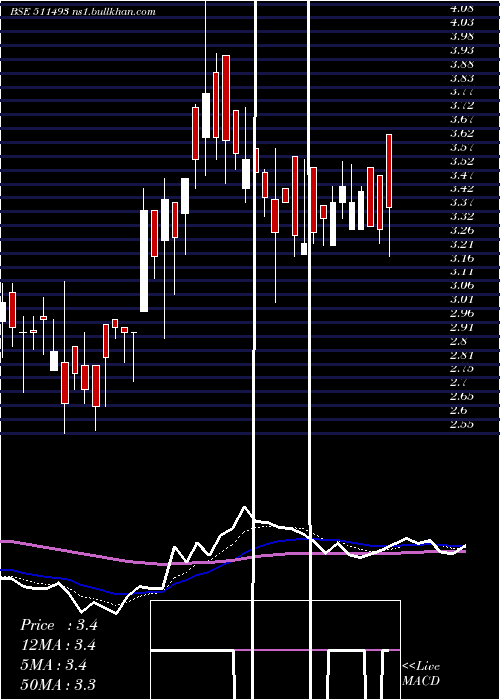Click the 3.06 price axis label

(x=462, y=285)
